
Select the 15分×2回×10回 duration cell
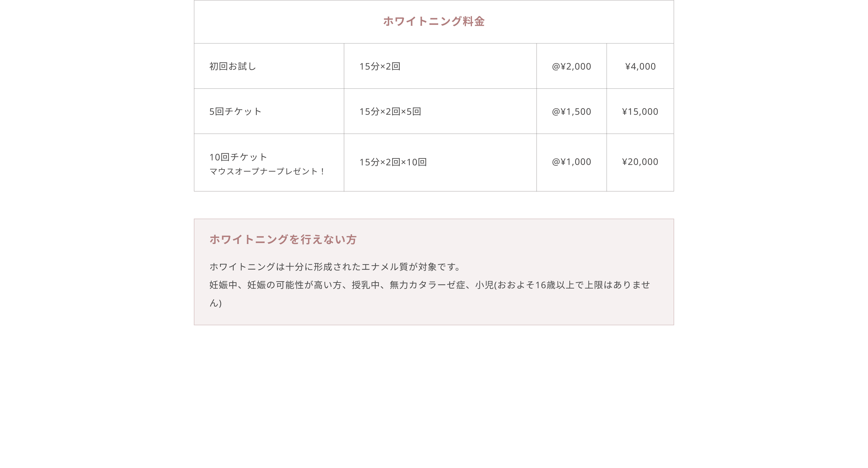393,162
